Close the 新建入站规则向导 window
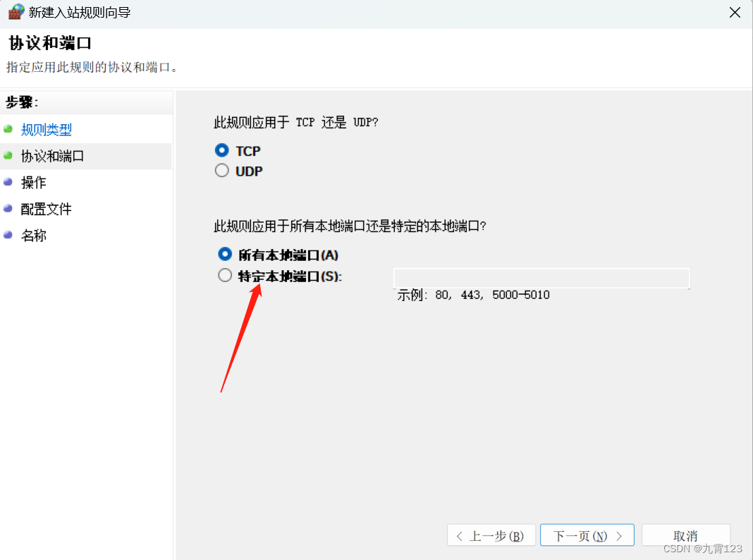This screenshot has width=753, height=560. [x=735, y=13]
